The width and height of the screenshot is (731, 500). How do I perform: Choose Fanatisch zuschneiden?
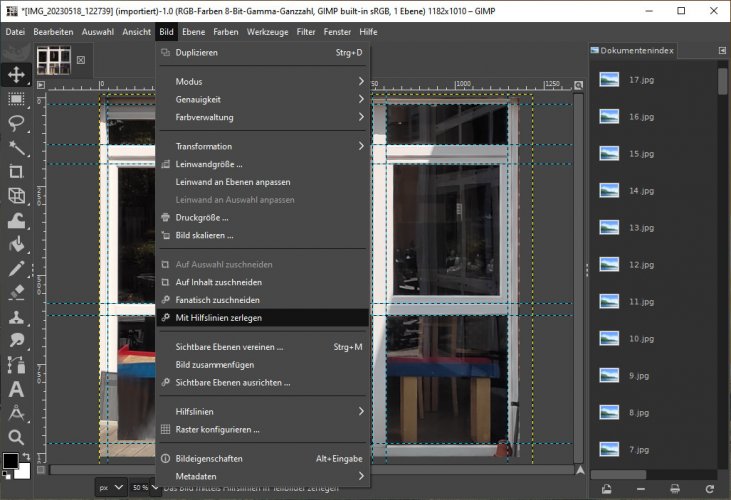tap(263, 300)
